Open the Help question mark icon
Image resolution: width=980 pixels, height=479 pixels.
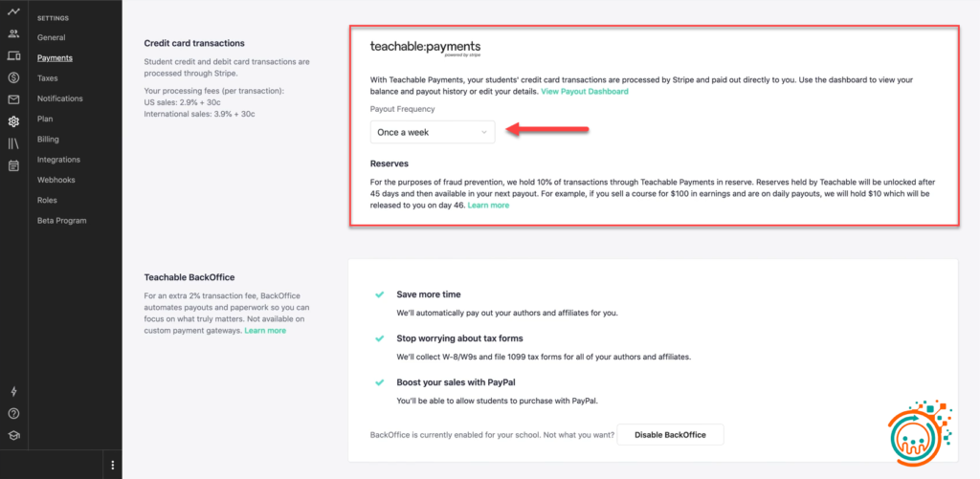point(13,413)
